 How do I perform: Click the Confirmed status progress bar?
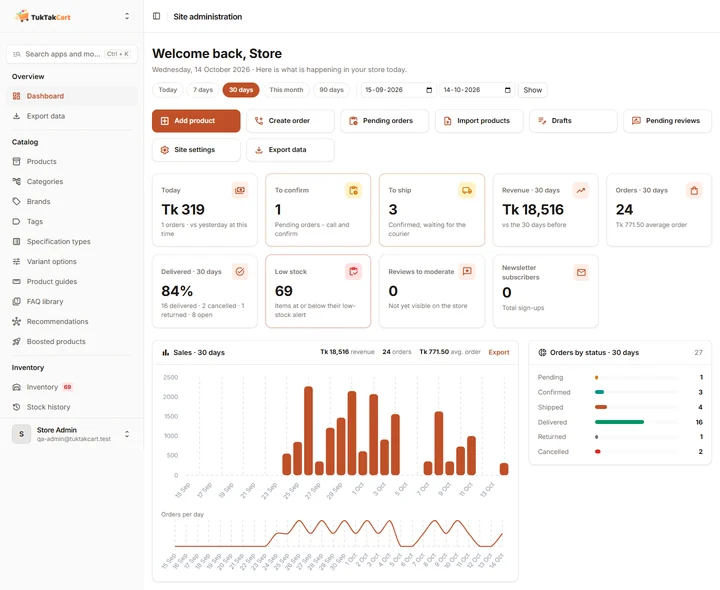coord(636,392)
